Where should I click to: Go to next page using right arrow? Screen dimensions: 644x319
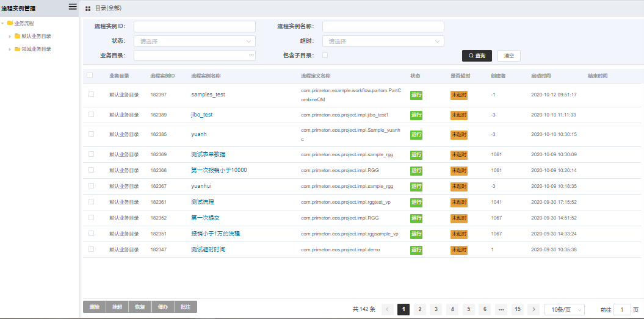[x=534, y=309]
